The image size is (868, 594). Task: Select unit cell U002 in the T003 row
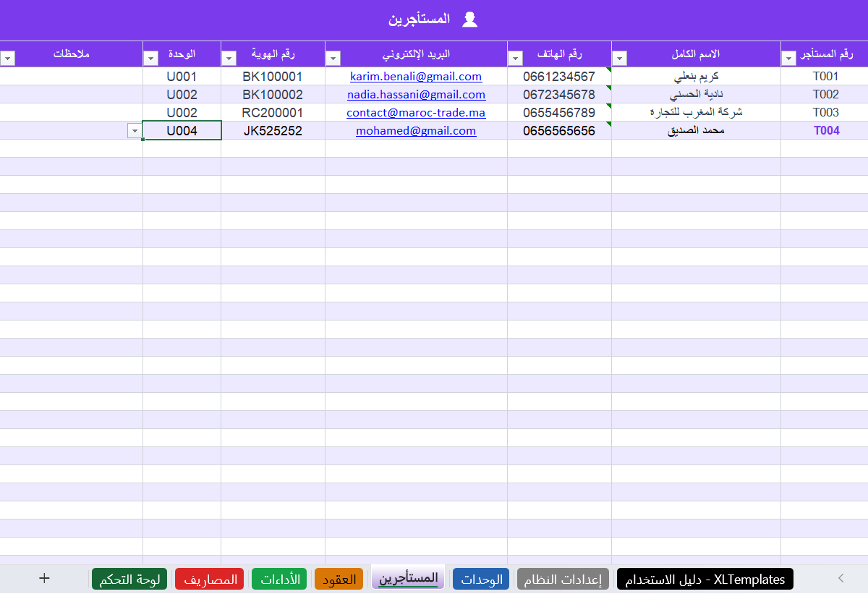182,112
